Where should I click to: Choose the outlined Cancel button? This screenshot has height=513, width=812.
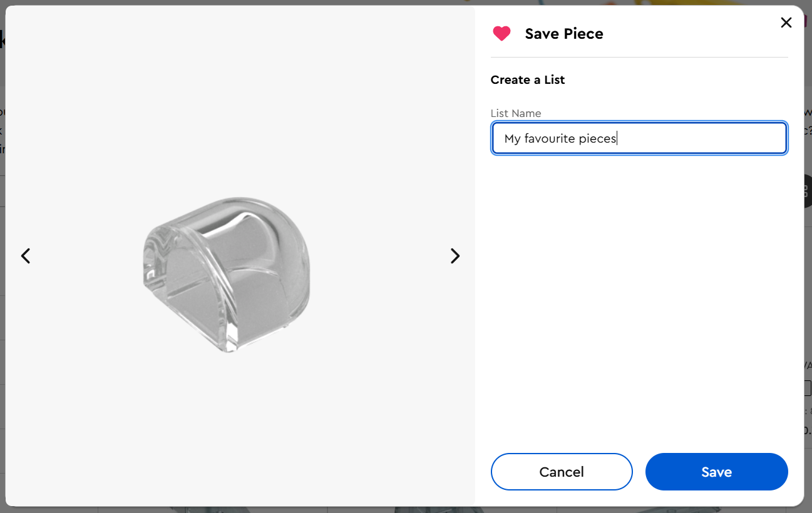tap(562, 472)
